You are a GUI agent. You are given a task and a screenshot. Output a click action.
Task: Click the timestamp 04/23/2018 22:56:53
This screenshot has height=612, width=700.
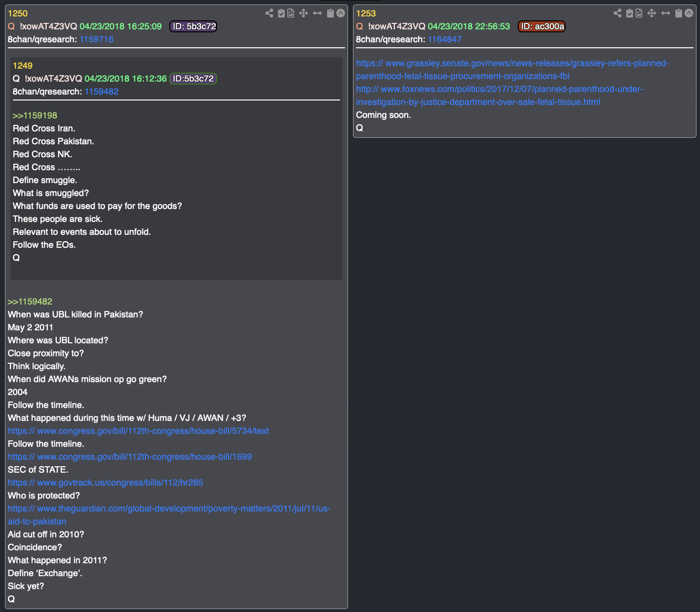[x=469, y=26]
